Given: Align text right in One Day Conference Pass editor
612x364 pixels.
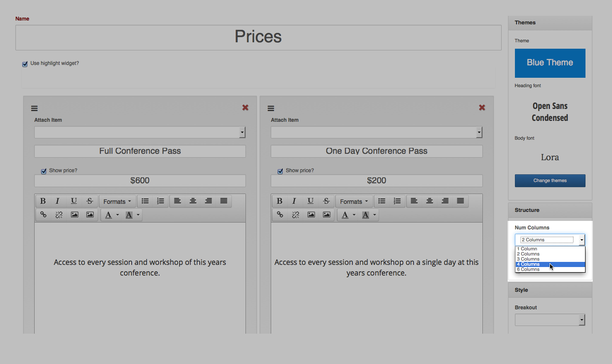Looking at the screenshot, I should (x=445, y=201).
